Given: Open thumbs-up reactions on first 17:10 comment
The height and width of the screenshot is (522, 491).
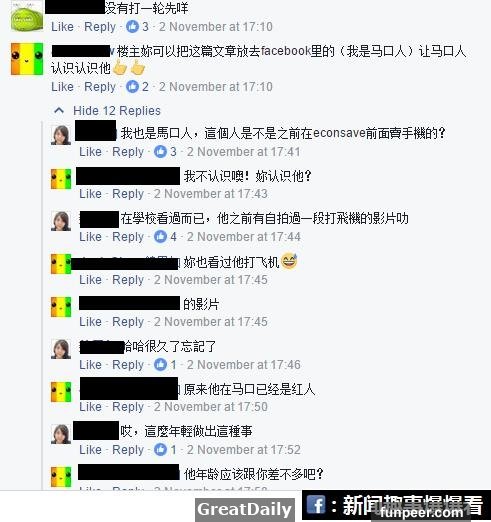Looking at the screenshot, I should (x=132, y=26).
